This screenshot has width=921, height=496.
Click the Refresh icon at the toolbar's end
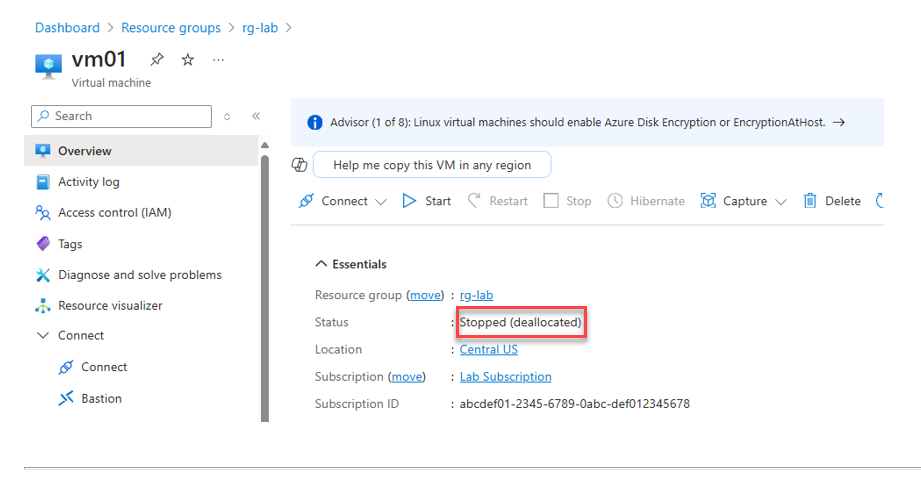click(x=879, y=201)
